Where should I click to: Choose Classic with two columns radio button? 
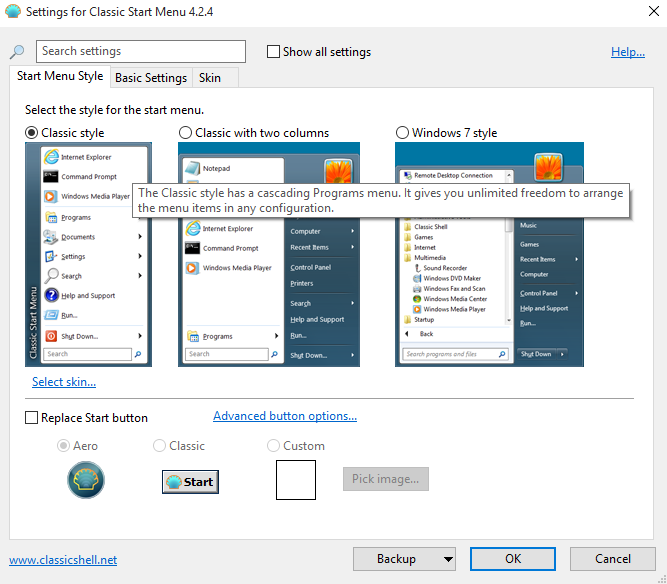(x=185, y=133)
